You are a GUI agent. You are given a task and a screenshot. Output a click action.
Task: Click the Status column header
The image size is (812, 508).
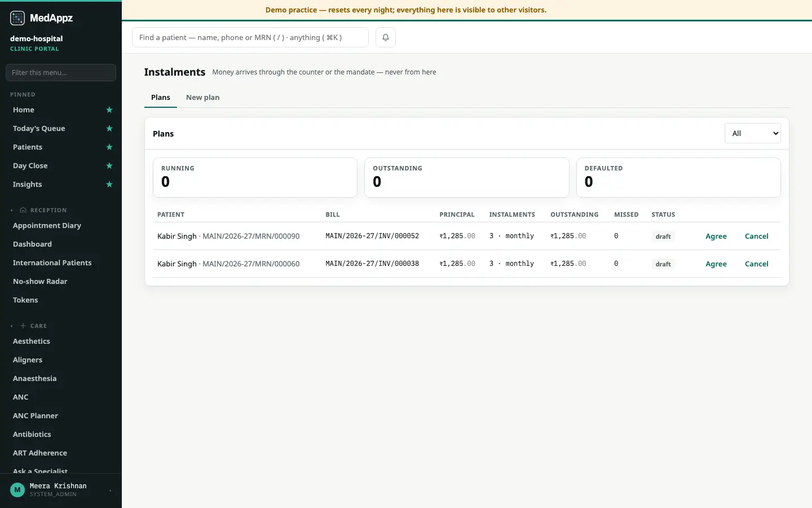[x=663, y=214]
